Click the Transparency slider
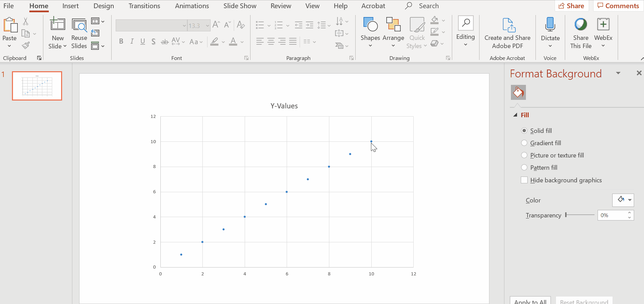This screenshot has height=304, width=644. [580, 215]
